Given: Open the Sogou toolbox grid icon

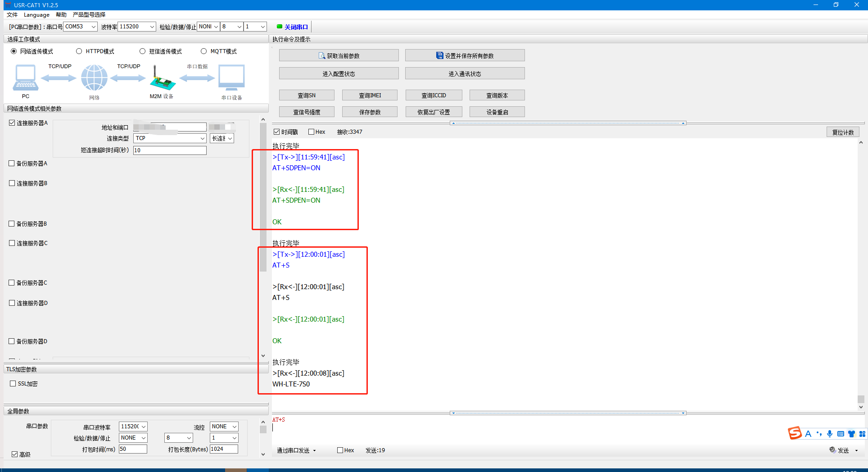Looking at the screenshot, I should coord(862,434).
